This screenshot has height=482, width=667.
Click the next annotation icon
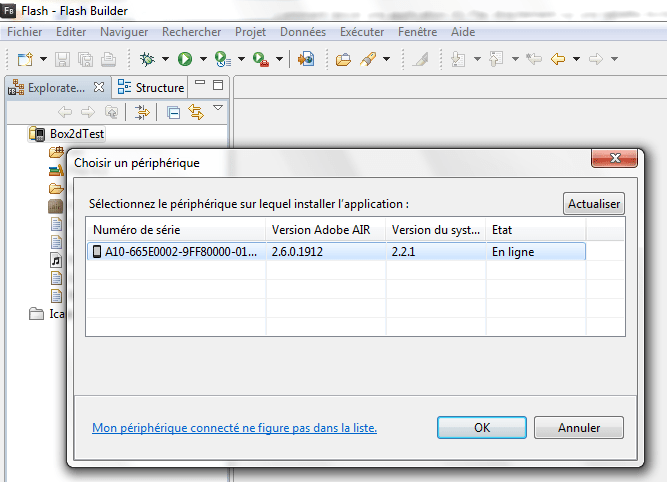(x=459, y=59)
